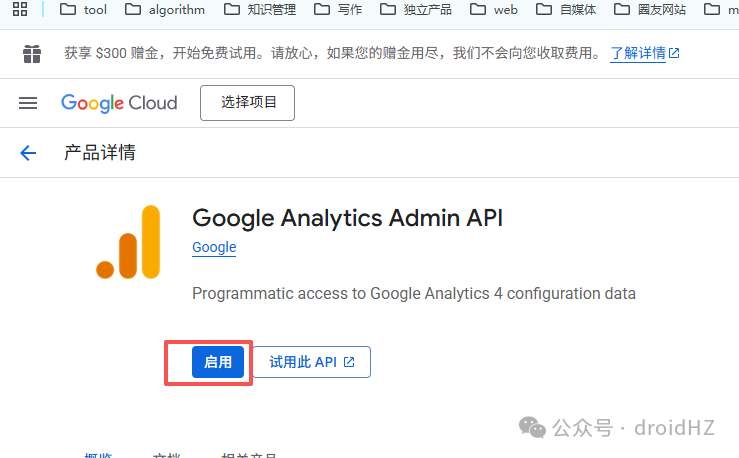
Task: Click the external link icon in 试用此 API
Action: [349, 362]
